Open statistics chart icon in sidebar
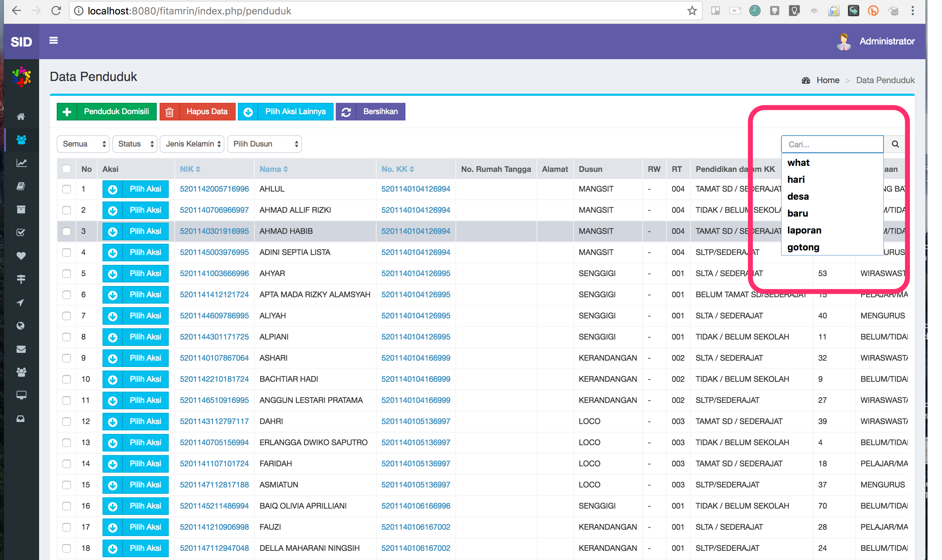 [x=21, y=163]
